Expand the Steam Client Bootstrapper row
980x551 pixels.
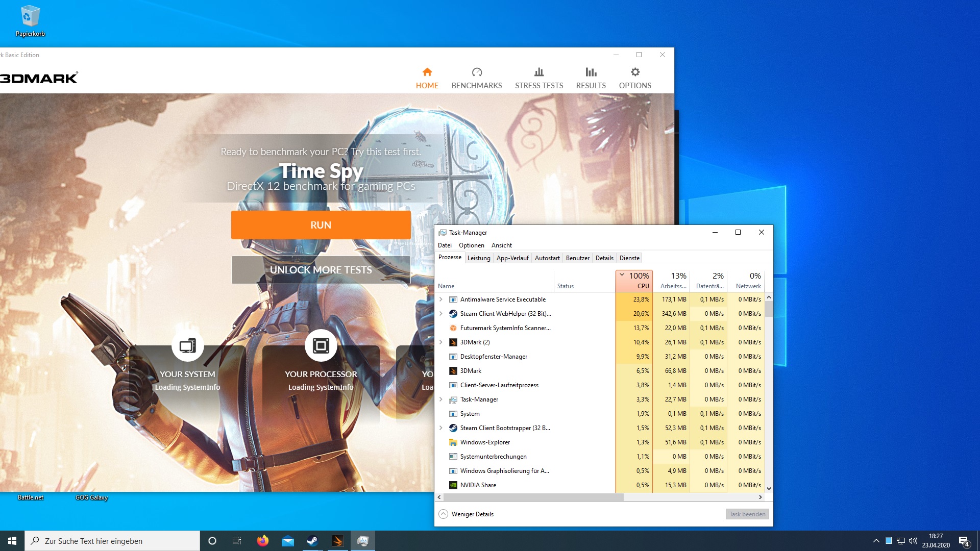(441, 428)
